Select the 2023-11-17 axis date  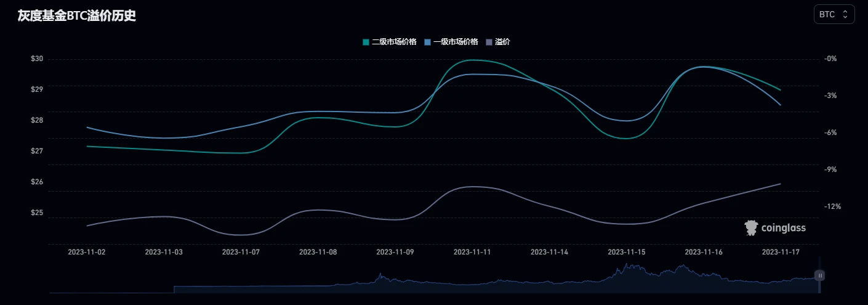pos(781,252)
